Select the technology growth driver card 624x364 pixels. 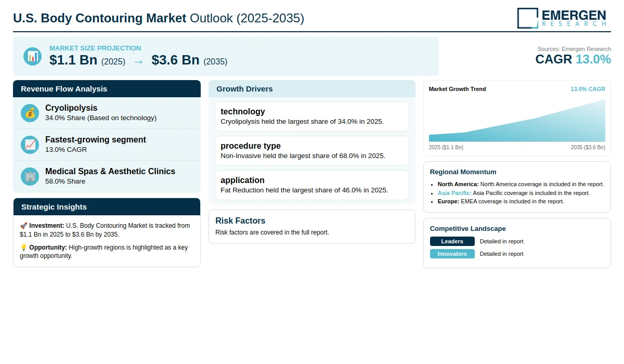[312, 116]
